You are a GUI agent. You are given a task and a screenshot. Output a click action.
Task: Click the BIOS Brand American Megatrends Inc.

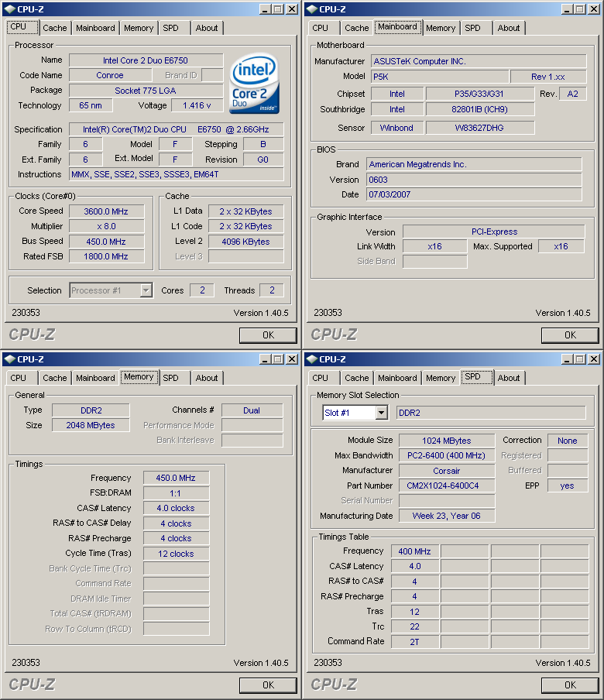coord(474,164)
